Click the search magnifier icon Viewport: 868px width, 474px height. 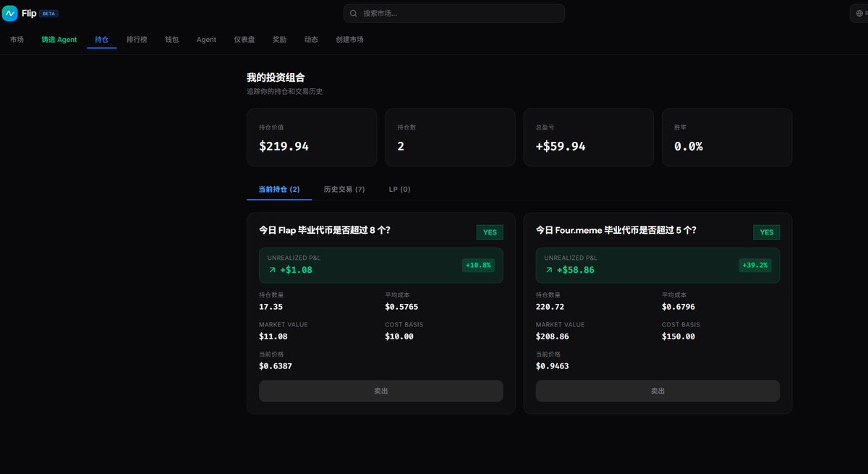354,13
